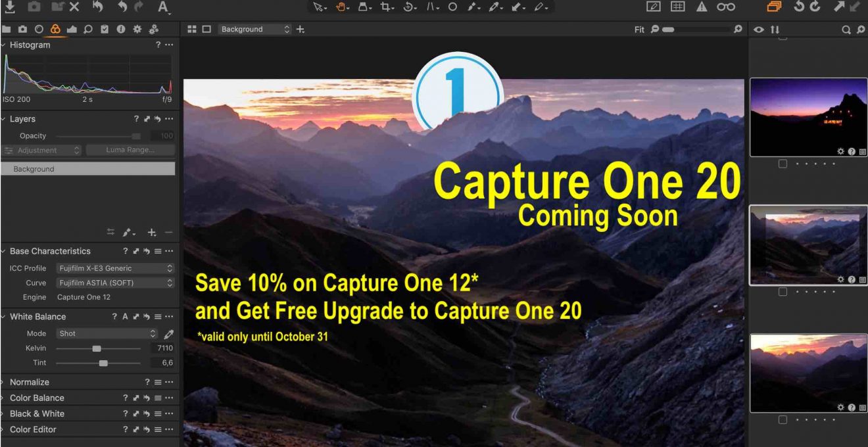Click the text annotation A tool
The height and width of the screenshot is (447, 868).
(x=163, y=7)
